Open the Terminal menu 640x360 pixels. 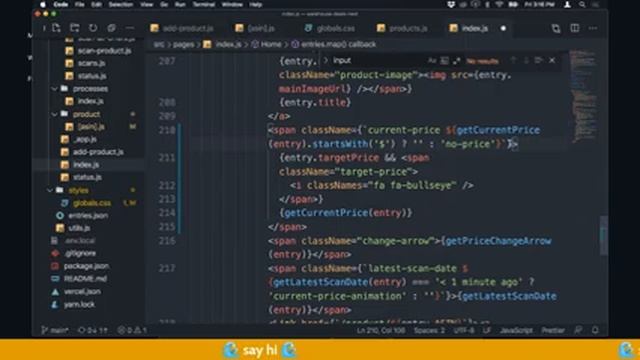(x=204, y=4)
